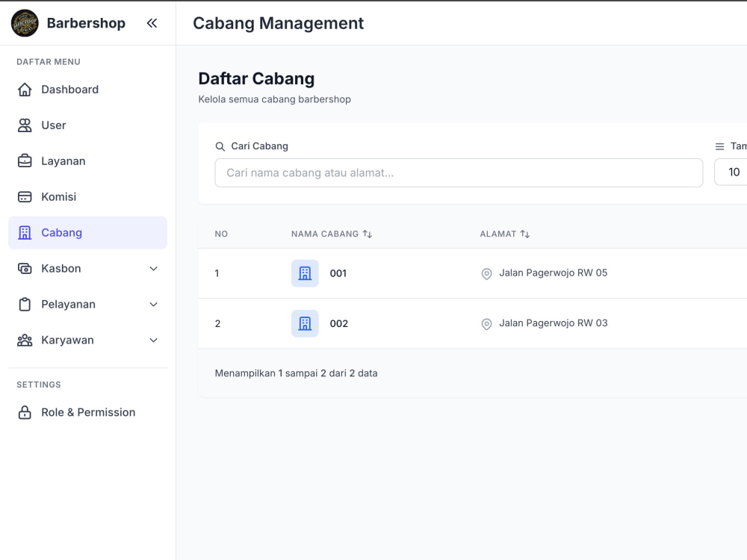This screenshot has height=560, width=747.
Task: Click the Daftar Cabang heading
Action: tap(256, 78)
